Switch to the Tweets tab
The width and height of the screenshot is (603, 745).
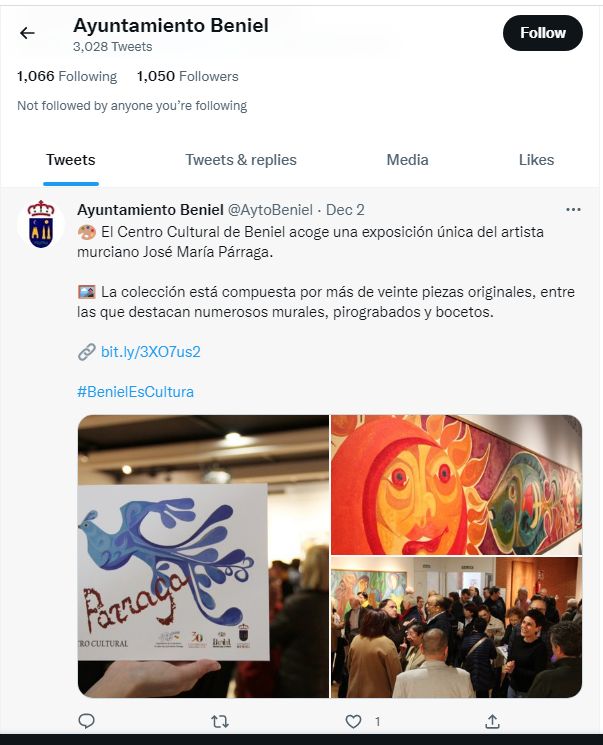pos(71,160)
